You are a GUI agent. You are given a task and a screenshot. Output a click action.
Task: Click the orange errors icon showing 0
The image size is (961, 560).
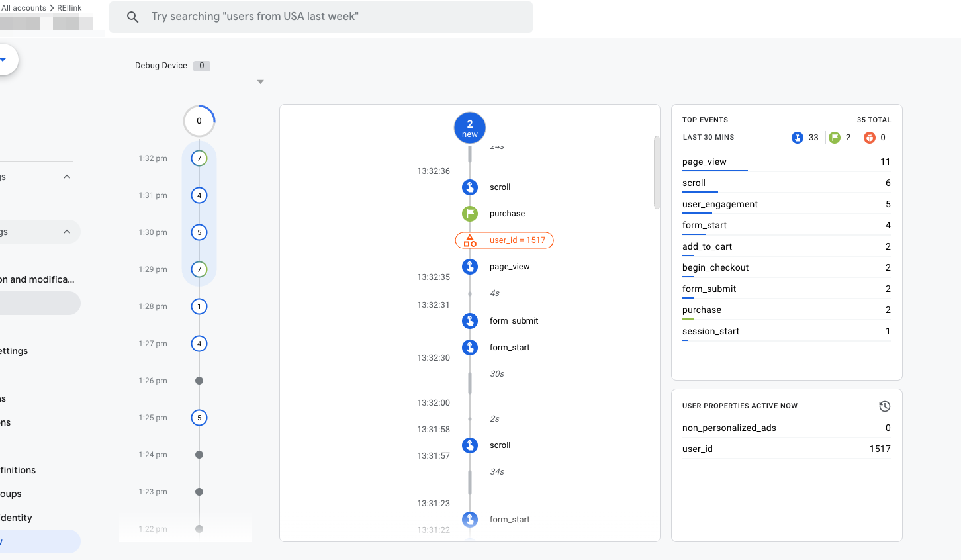[x=870, y=138]
